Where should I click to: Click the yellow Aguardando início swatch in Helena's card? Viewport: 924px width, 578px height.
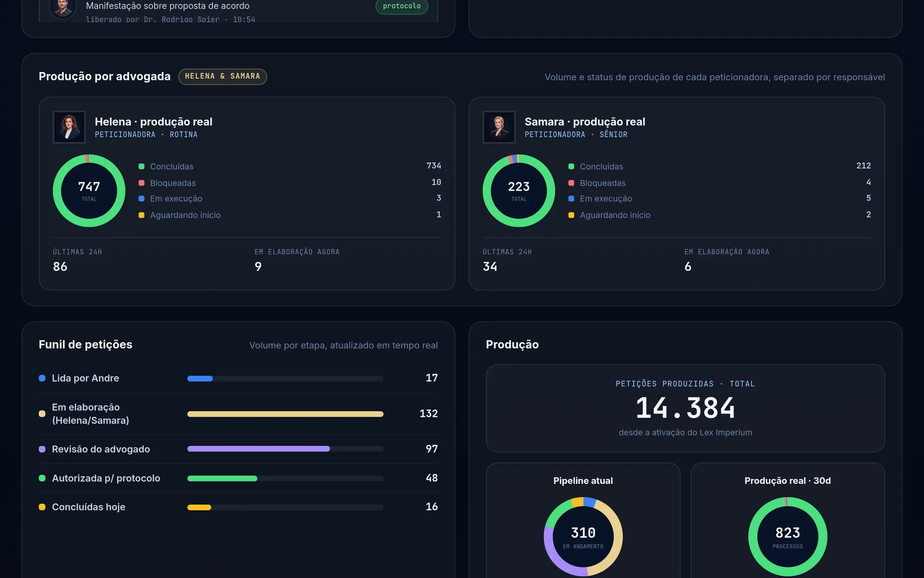click(x=141, y=215)
